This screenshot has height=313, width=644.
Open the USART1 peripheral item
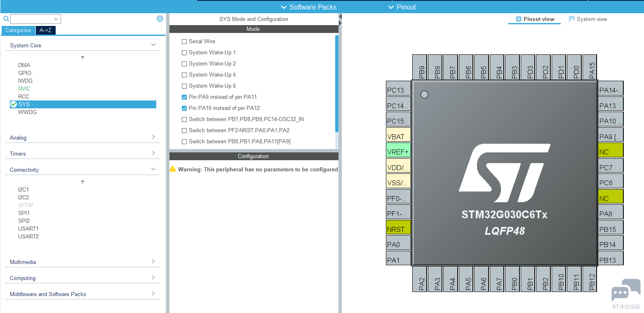point(28,229)
